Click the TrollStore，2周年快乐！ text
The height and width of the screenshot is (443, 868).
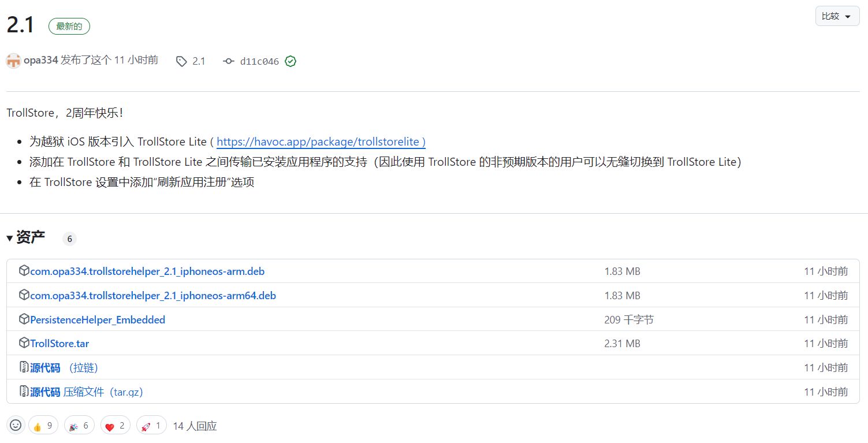coord(65,113)
